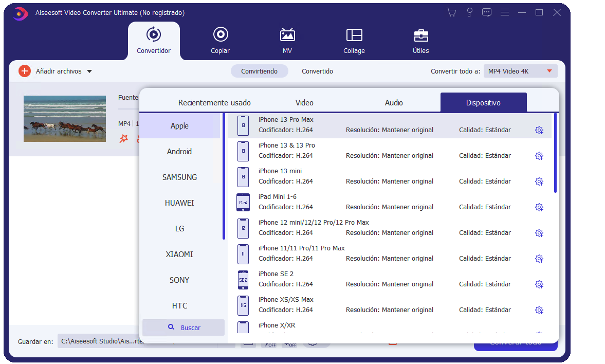The image size is (605, 364).
Task: Open settings gear for iPhone SE 2
Action: [x=539, y=284]
